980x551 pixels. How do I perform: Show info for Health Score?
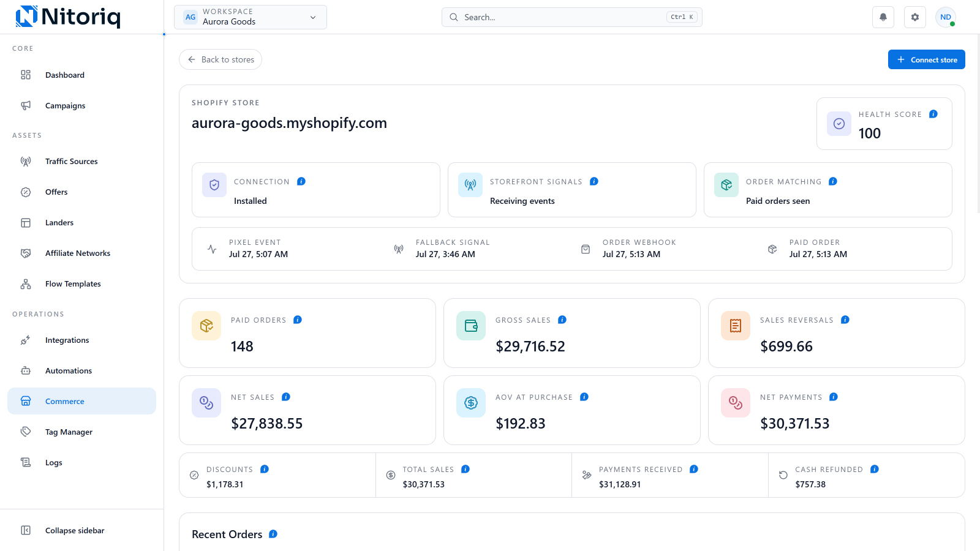coord(933,114)
